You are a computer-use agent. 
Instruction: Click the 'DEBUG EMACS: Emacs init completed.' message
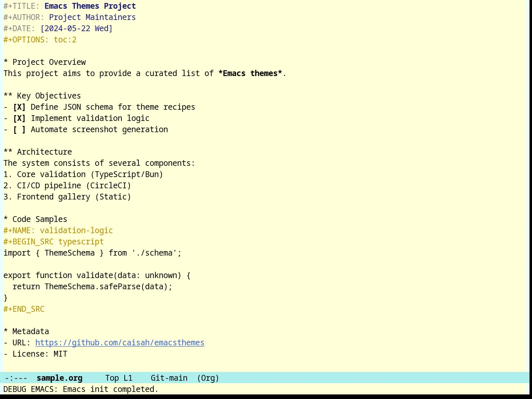pos(81,389)
